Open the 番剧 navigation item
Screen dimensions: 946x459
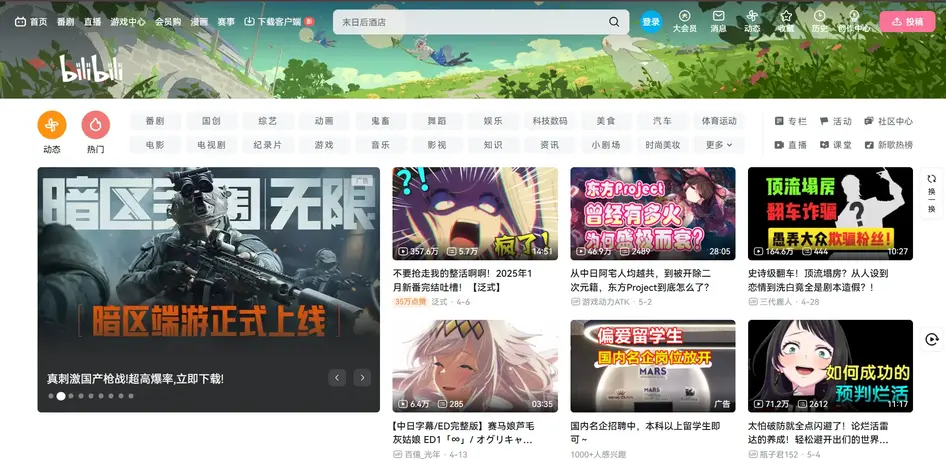[x=65, y=22]
